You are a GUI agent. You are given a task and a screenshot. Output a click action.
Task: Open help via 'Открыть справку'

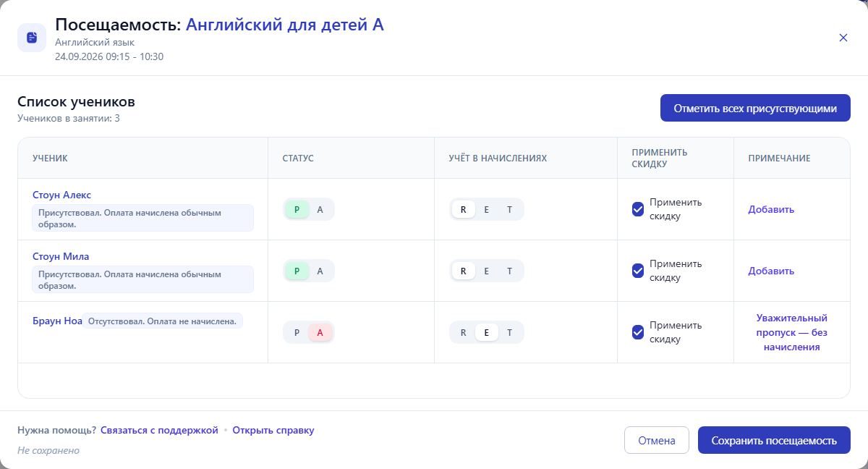[273, 430]
